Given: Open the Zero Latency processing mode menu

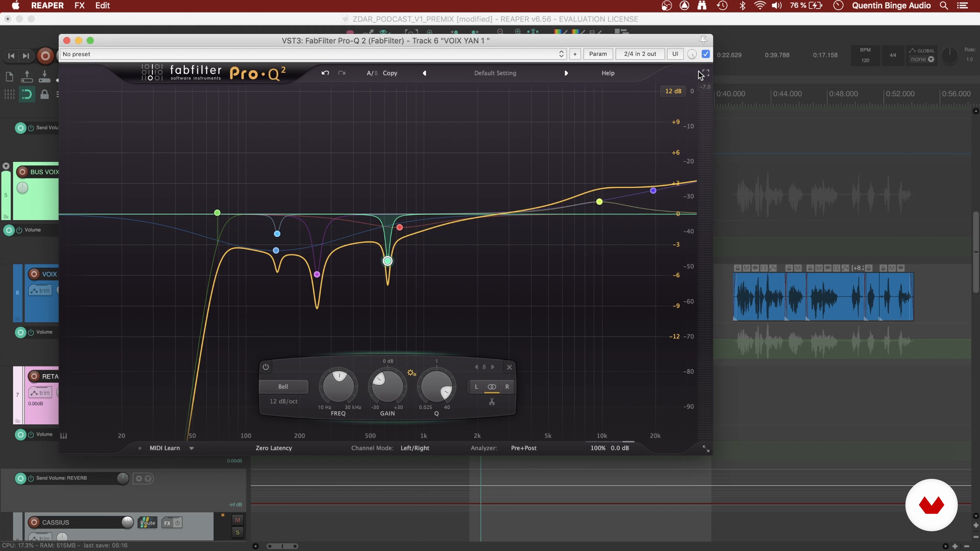Looking at the screenshot, I should point(274,448).
